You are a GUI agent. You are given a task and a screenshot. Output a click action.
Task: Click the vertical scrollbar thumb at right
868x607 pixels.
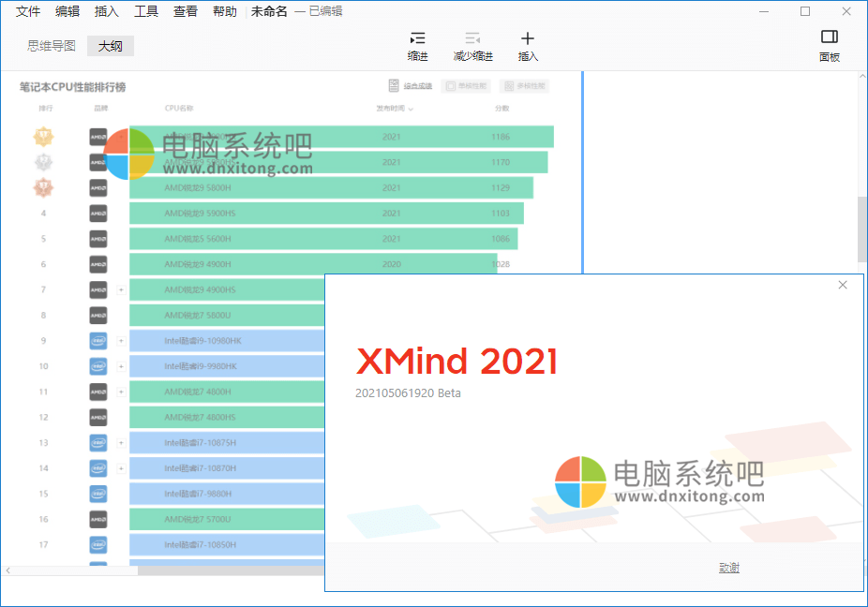tap(862, 229)
